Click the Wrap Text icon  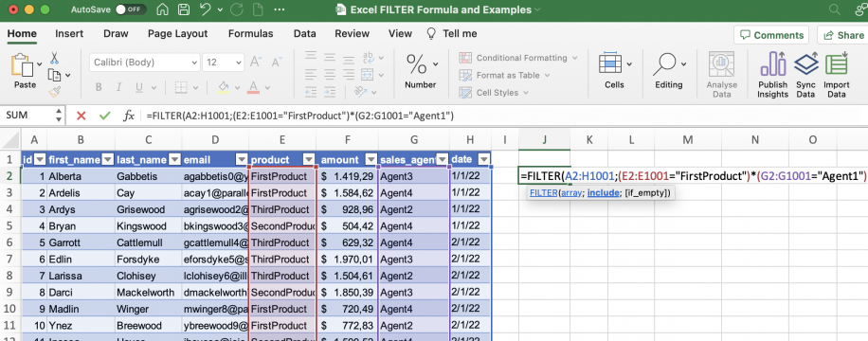click(x=369, y=58)
